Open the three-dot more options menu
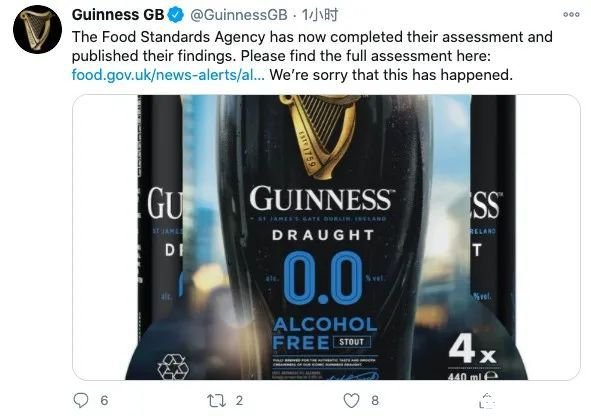The height and width of the screenshot is (418, 591). 571,14
